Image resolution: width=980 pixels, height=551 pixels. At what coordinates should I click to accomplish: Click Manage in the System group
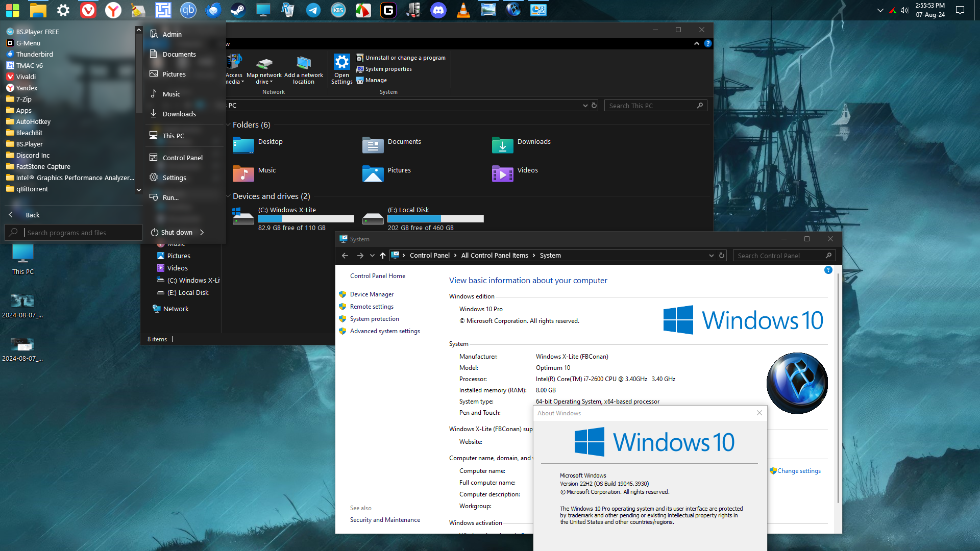click(x=372, y=80)
